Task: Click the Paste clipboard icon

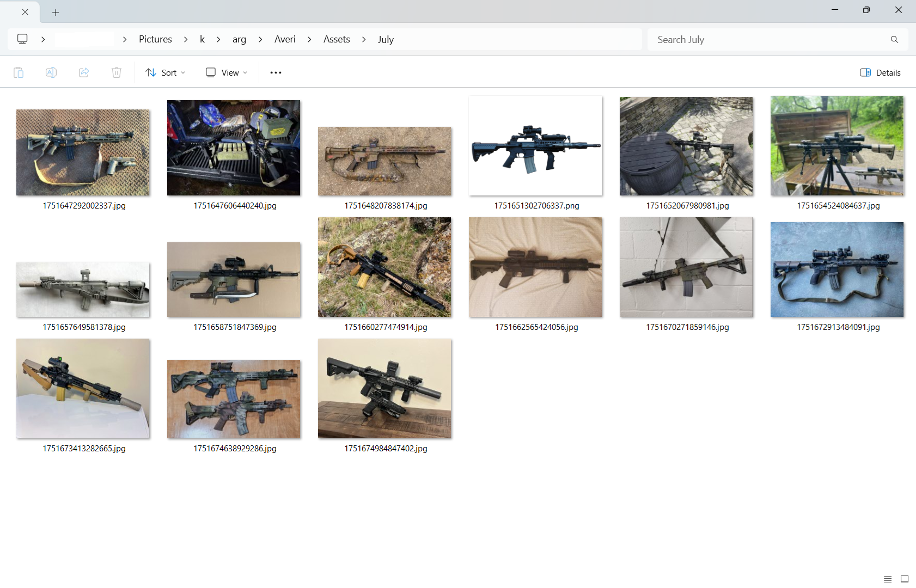Action: pyautogui.click(x=19, y=72)
